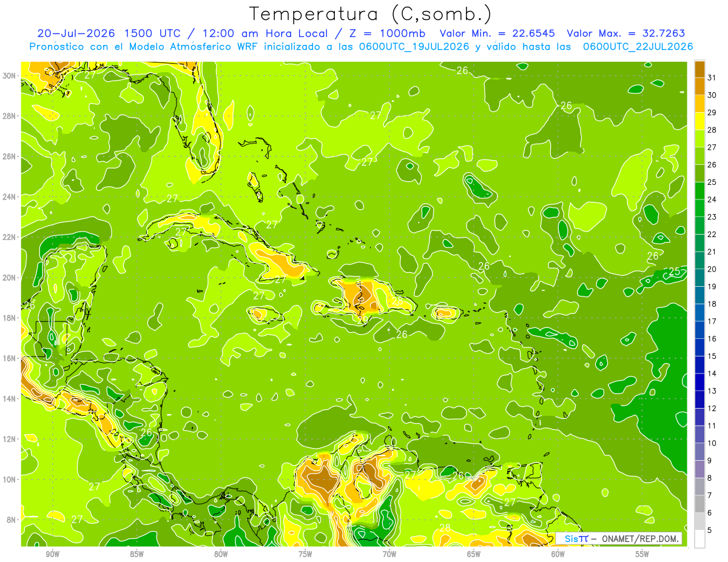The height and width of the screenshot is (562, 728).
Task: Click the blue legend swatch between 16 and 17
Action: 699,330
